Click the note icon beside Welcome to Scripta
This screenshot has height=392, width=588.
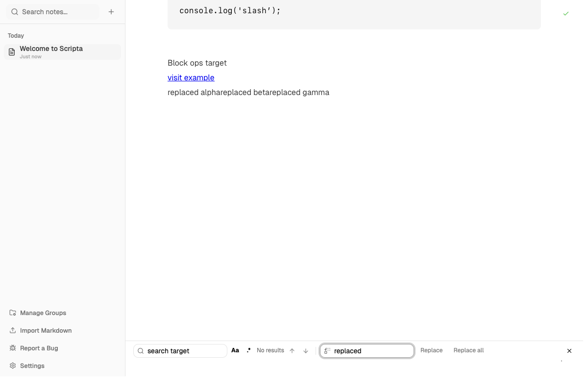coord(11,51)
